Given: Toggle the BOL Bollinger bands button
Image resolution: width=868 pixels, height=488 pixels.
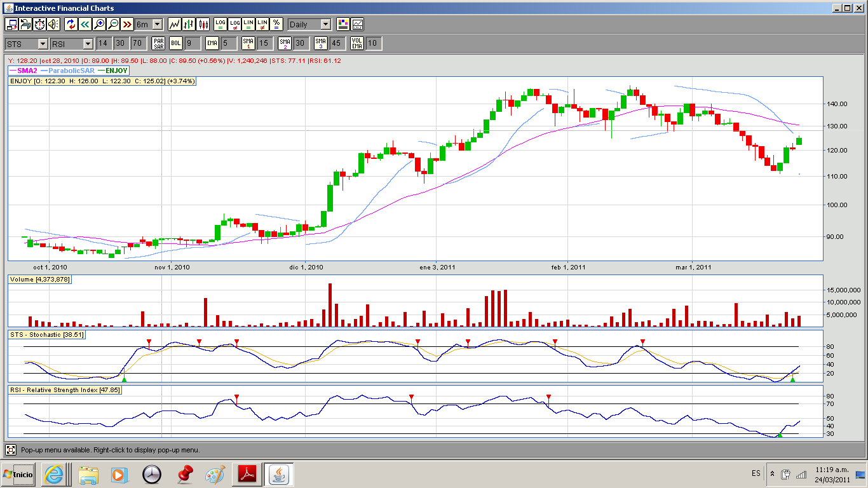Looking at the screenshot, I should tap(175, 43).
